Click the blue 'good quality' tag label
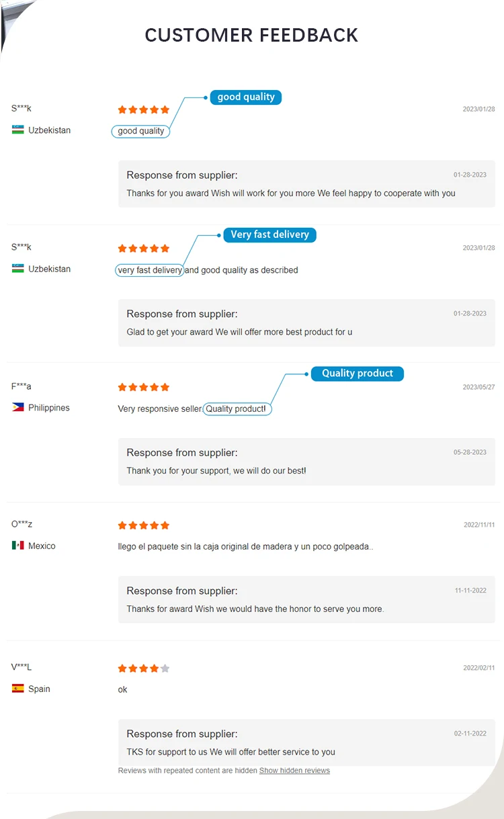Viewport: 504px width, 819px height. [246, 97]
